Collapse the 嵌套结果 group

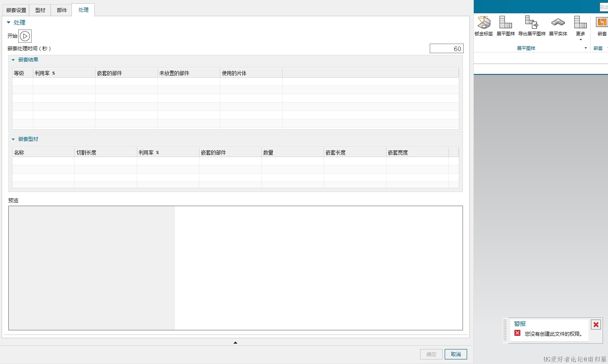pos(13,60)
